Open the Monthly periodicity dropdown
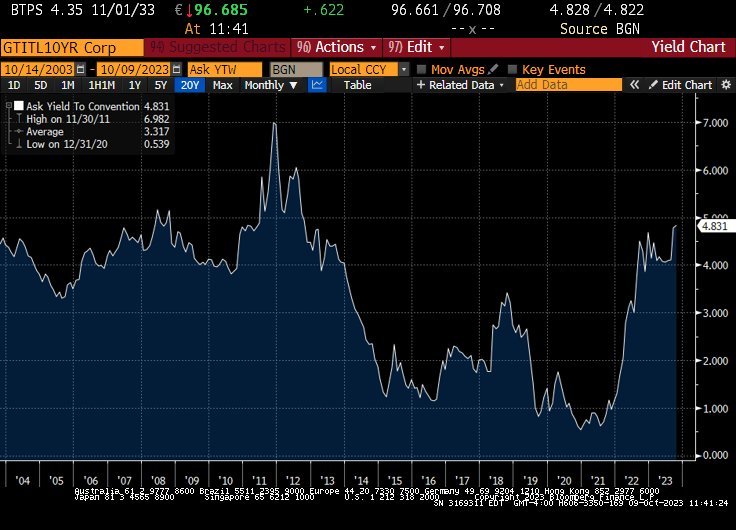The image size is (736, 530). (x=270, y=86)
